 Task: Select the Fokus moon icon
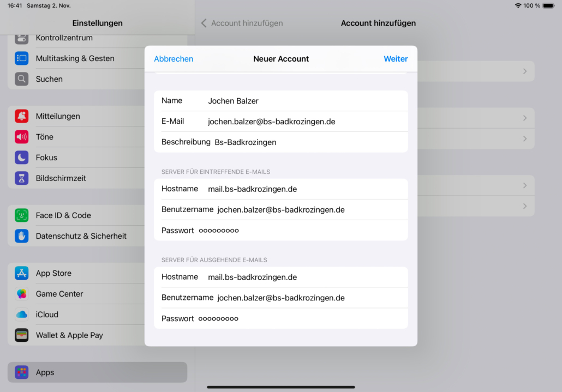pyautogui.click(x=22, y=158)
